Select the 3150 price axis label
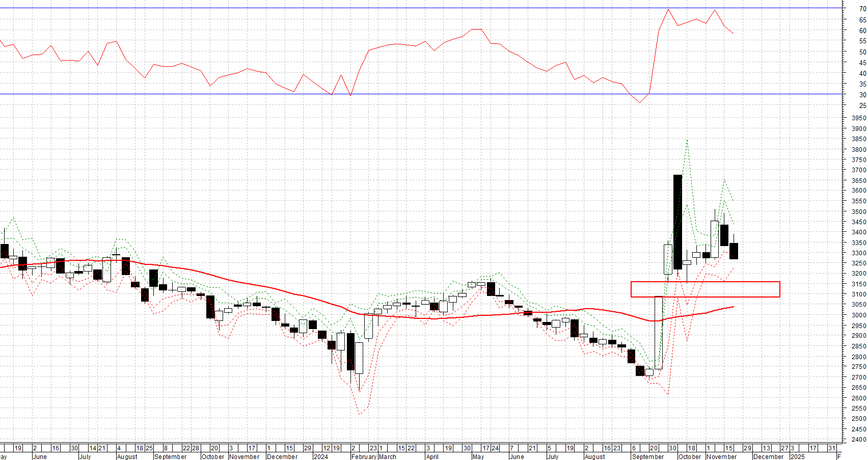This screenshot has height=460, width=868. click(x=858, y=284)
